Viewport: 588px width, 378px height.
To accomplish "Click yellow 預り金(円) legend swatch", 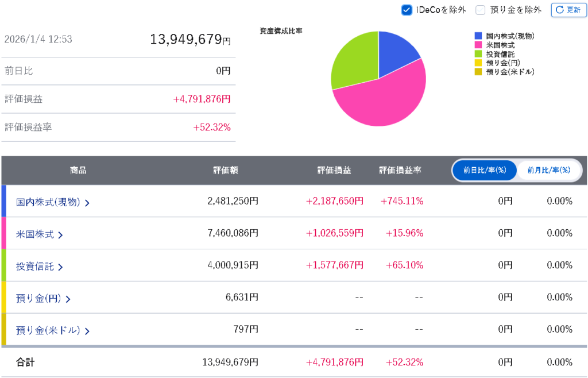I will [x=478, y=63].
